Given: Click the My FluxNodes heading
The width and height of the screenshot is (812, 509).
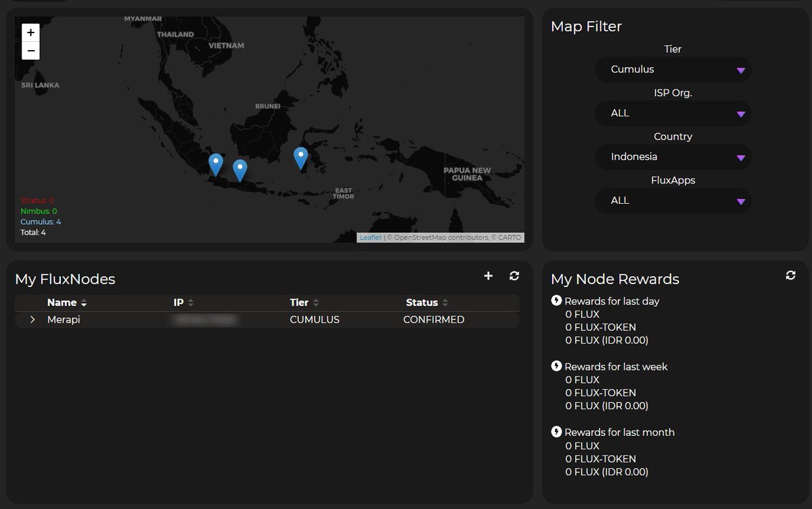Looking at the screenshot, I should pos(65,279).
